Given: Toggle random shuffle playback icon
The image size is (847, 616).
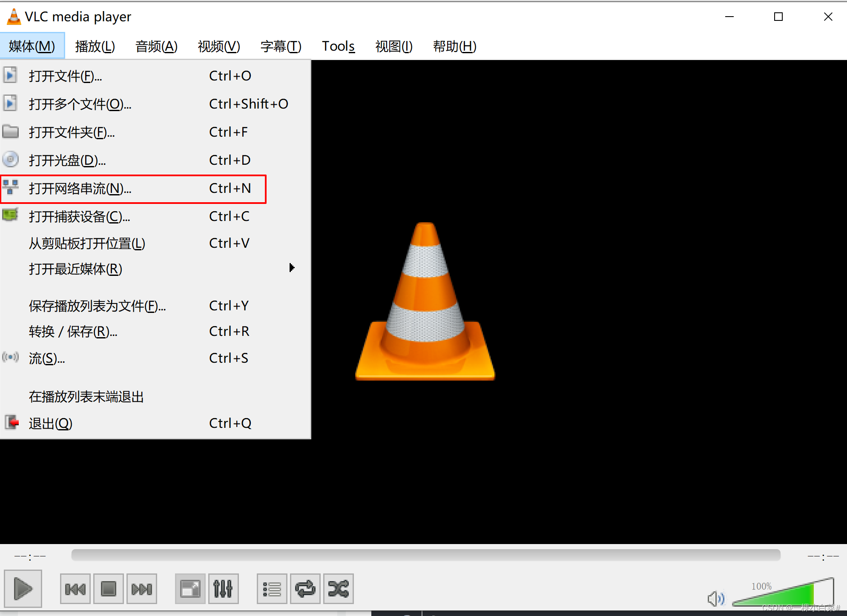Looking at the screenshot, I should coord(338,589).
